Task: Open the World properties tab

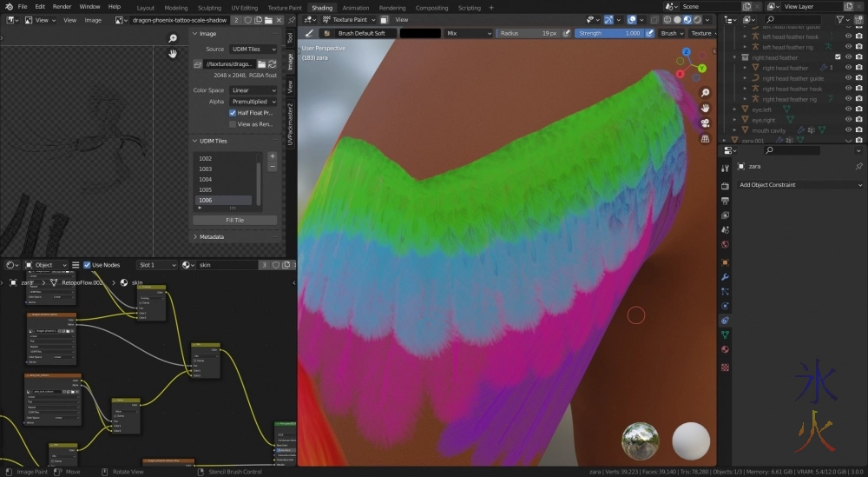Action: (x=725, y=245)
